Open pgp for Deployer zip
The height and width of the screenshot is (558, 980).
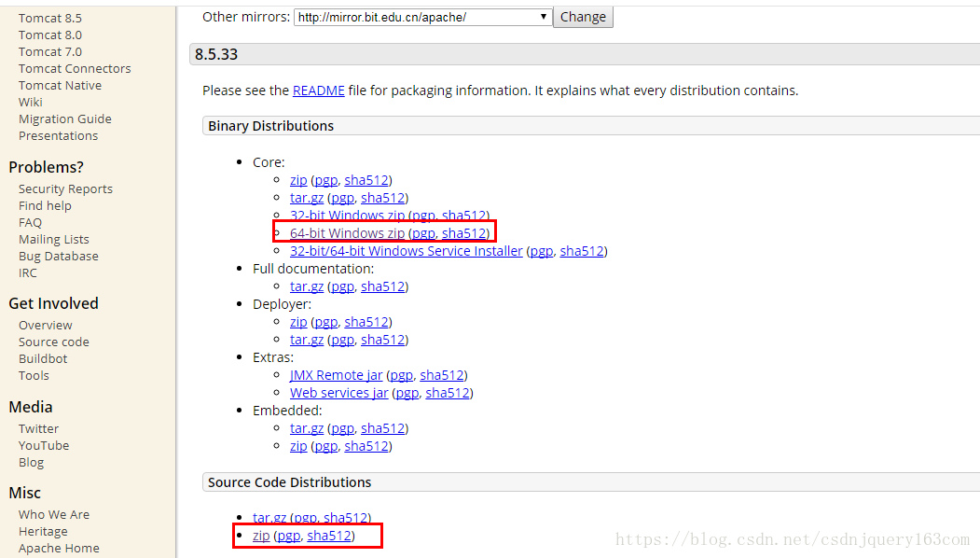pos(325,322)
